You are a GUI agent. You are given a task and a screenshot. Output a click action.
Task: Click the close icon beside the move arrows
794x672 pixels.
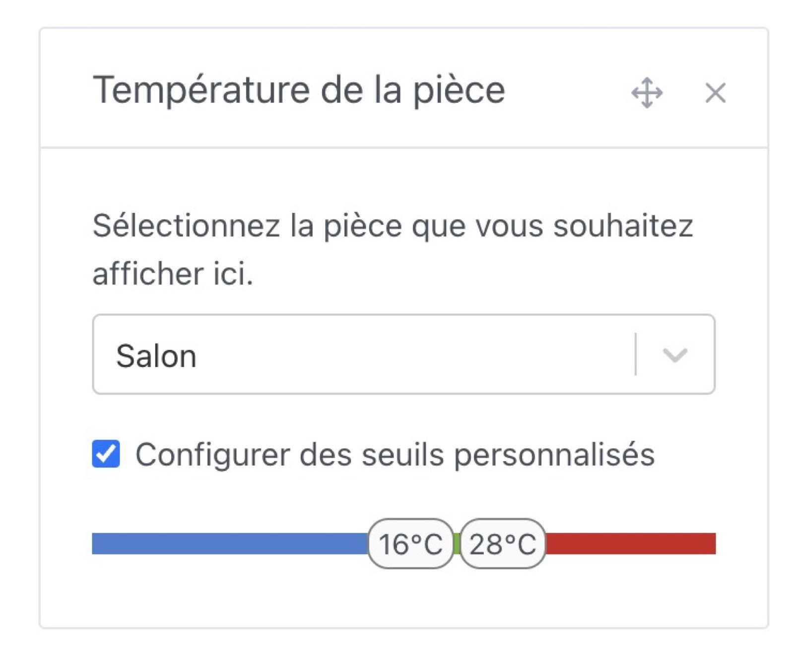point(716,93)
